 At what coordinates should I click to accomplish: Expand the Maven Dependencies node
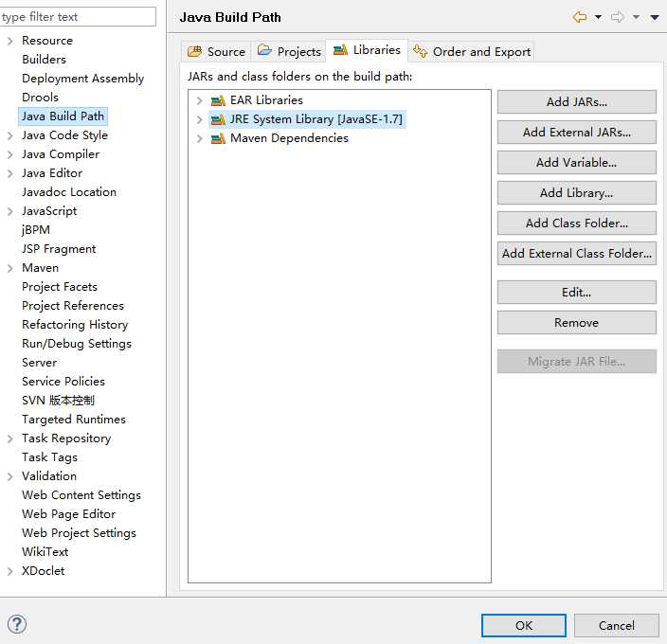coord(199,138)
